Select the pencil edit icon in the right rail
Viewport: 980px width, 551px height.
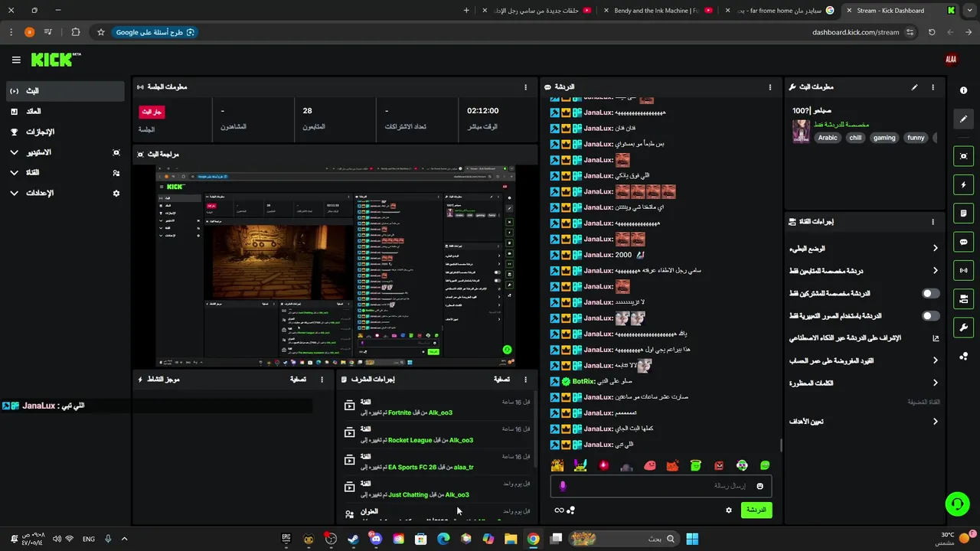click(963, 119)
